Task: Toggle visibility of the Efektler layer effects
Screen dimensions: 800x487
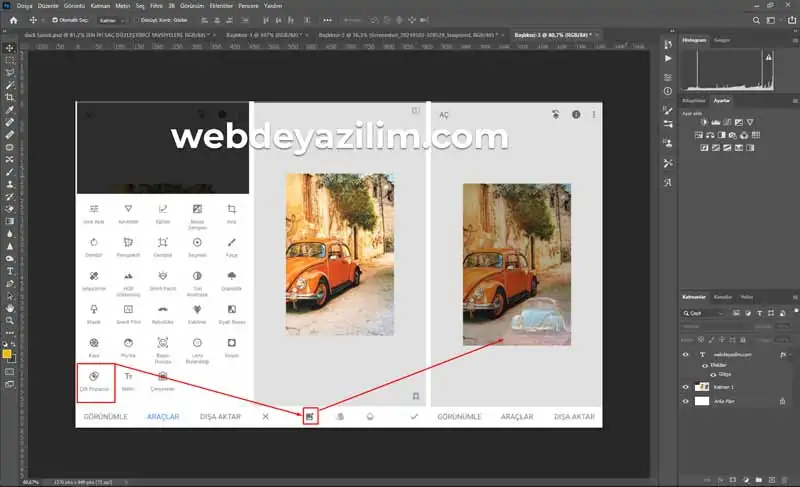Action: [x=705, y=366]
